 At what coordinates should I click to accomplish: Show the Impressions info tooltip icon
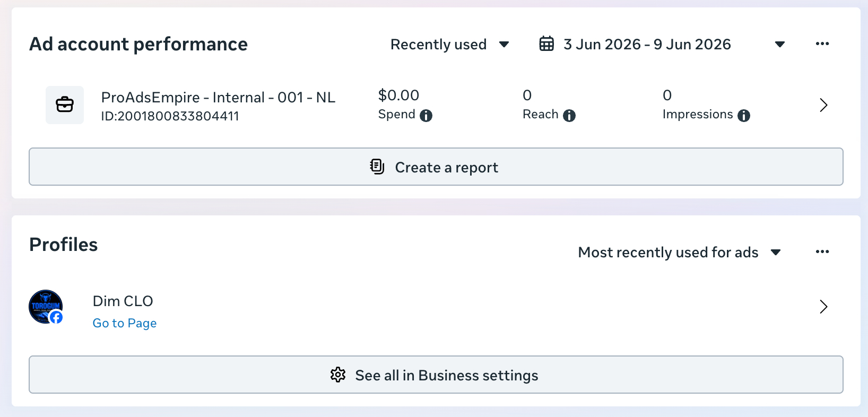tap(744, 116)
